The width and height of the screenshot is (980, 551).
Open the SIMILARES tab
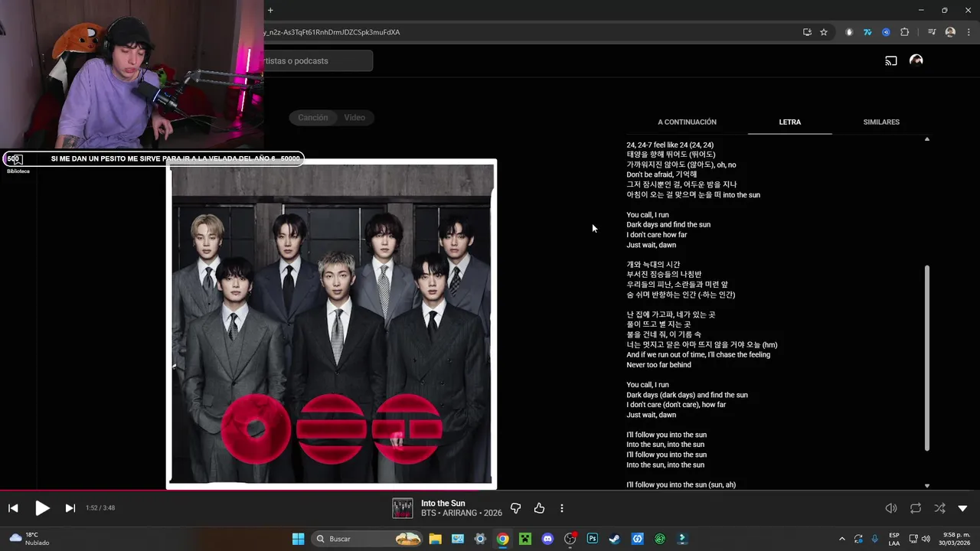(x=881, y=122)
